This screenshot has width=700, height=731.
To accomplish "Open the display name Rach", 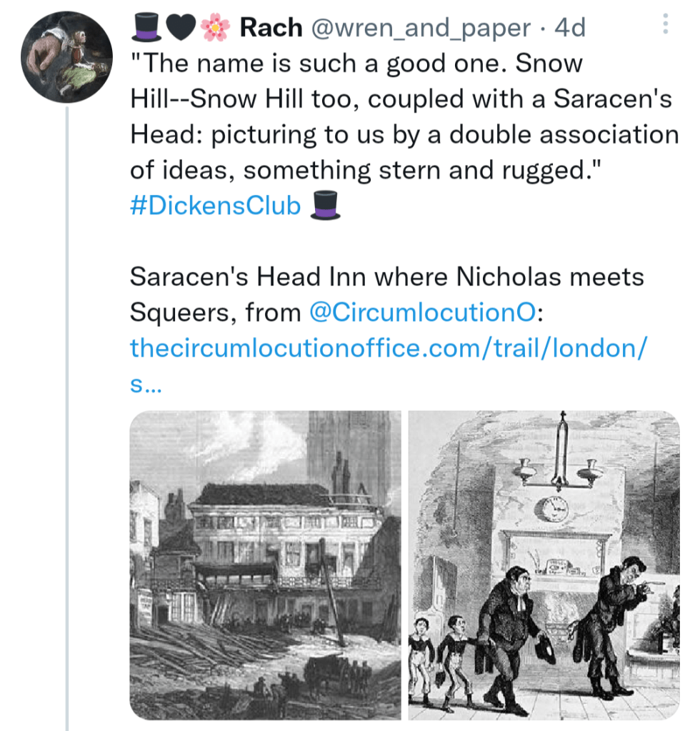I will (271, 27).
